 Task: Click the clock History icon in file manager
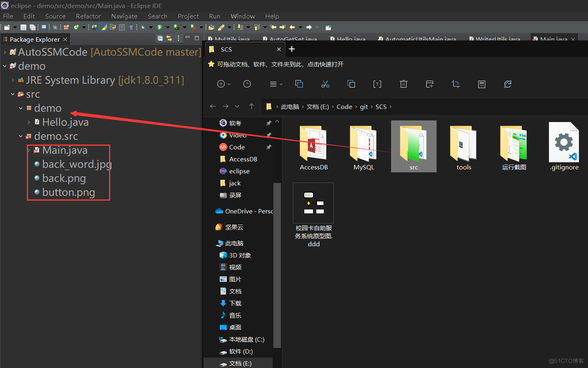(247, 84)
